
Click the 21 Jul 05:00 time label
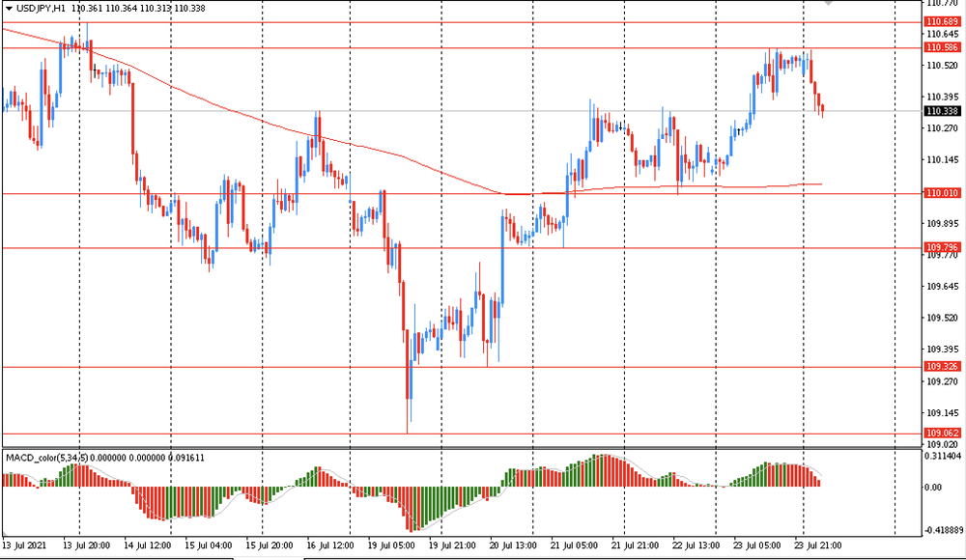(x=574, y=546)
